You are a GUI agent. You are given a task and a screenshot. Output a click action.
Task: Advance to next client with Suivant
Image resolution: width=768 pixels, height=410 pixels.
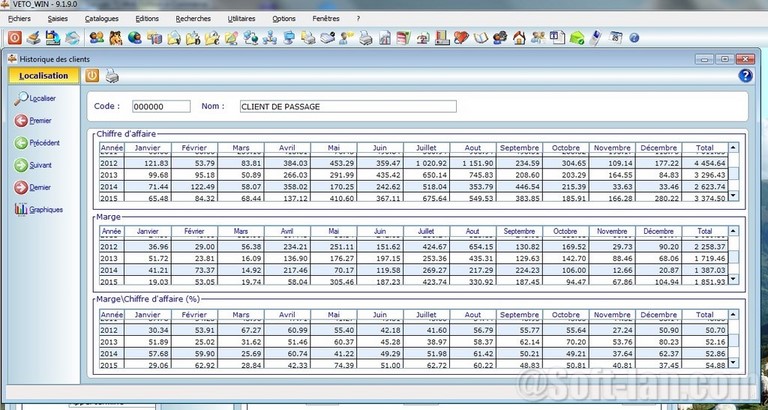pyautogui.click(x=21, y=165)
